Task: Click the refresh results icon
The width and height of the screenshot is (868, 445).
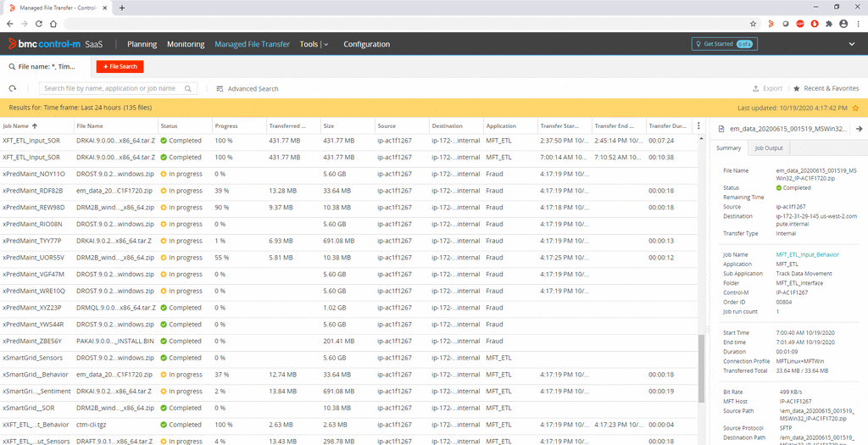Action: [x=13, y=88]
